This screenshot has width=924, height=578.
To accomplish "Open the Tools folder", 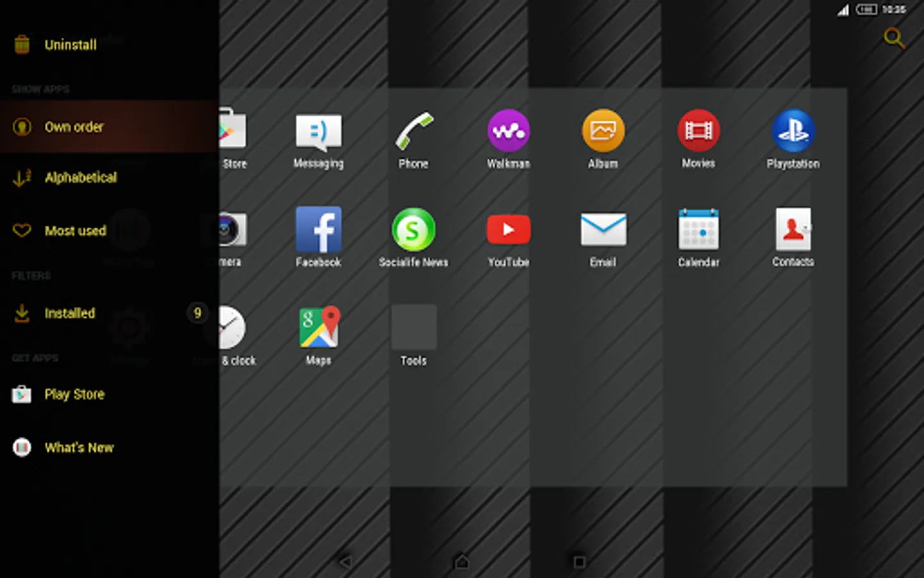I will coord(414,328).
